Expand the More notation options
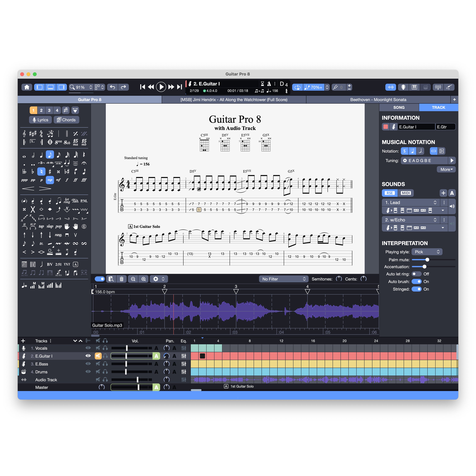This screenshot has height=476, width=476. pos(446,169)
